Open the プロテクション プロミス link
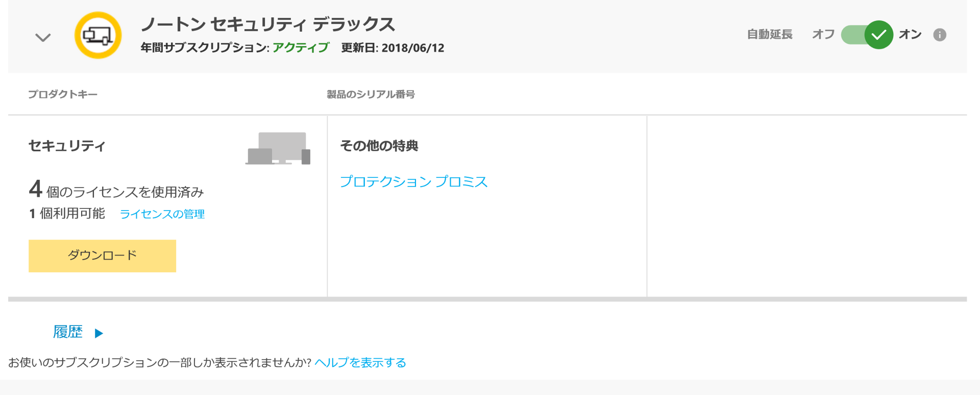The image size is (980, 395). click(x=414, y=181)
